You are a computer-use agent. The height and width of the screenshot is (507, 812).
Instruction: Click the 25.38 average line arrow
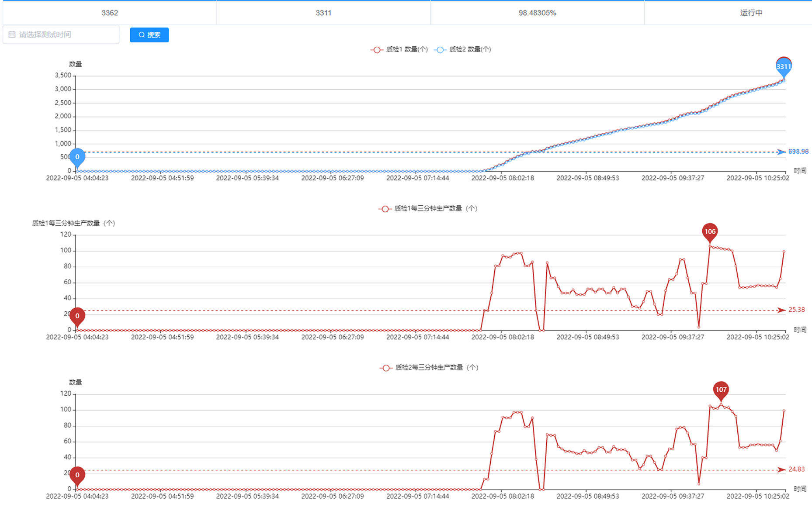pos(781,310)
